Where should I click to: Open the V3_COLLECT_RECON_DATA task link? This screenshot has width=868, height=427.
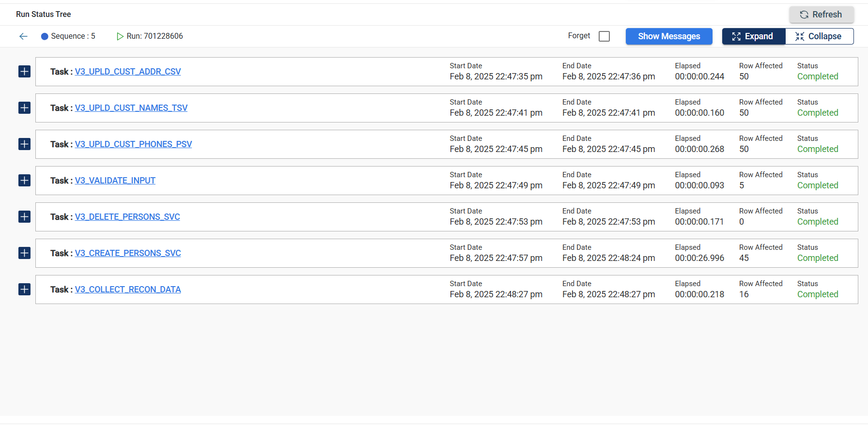(x=127, y=290)
